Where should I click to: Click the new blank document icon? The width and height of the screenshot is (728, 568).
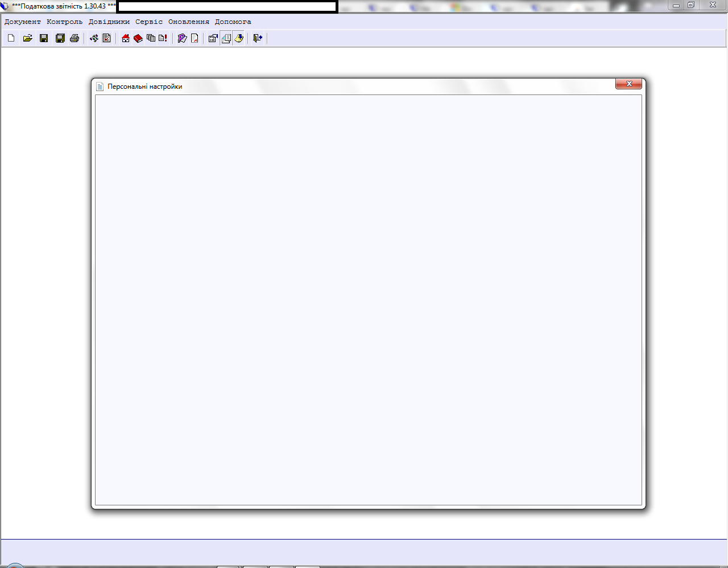11,38
